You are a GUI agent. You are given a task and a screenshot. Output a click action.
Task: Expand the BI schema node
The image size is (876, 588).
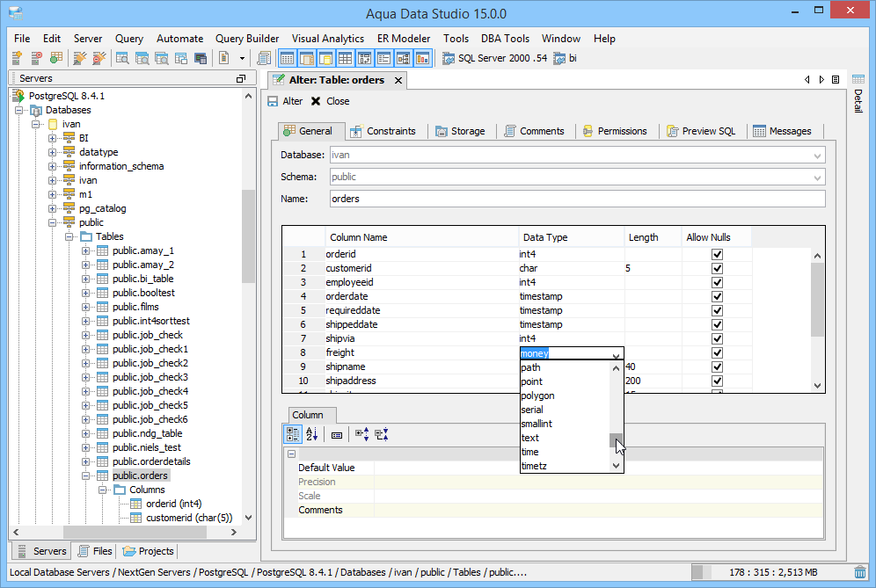[52, 138]
